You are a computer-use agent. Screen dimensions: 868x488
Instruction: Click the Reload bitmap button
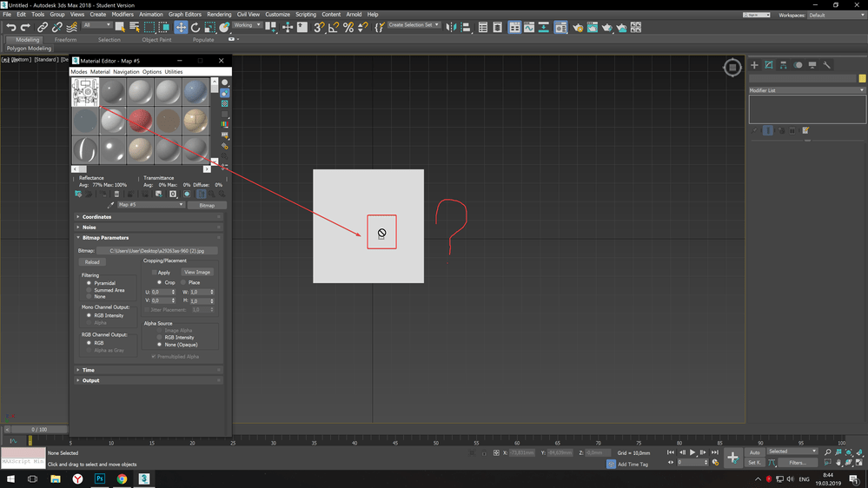click(92, 262)
